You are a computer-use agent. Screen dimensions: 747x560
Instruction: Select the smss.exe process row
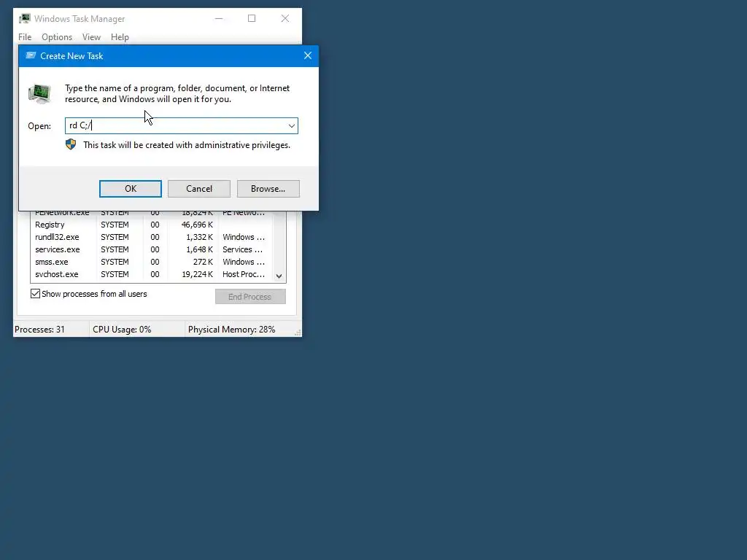[x=152, y=262]
